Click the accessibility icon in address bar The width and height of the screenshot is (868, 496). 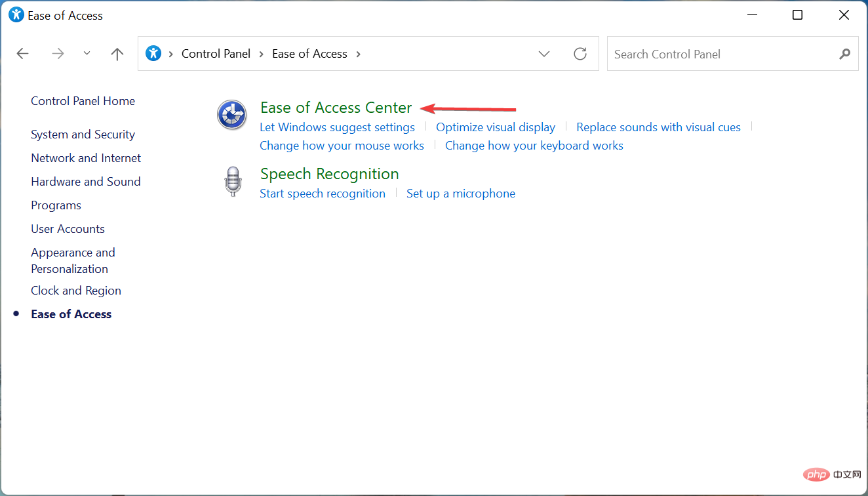(153, 53)
